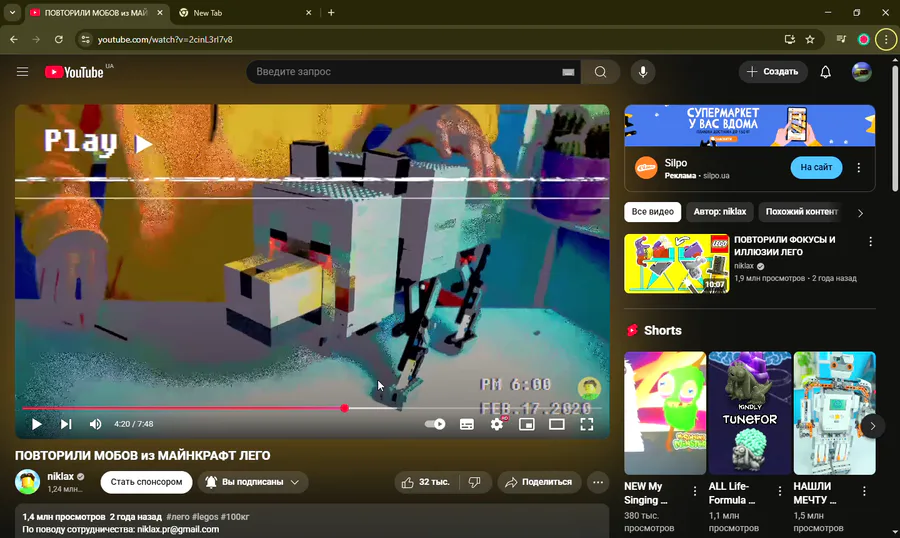Click the Silpo ad banner image
The height and width of the screenshot is (538, 900).
[750, 126]
